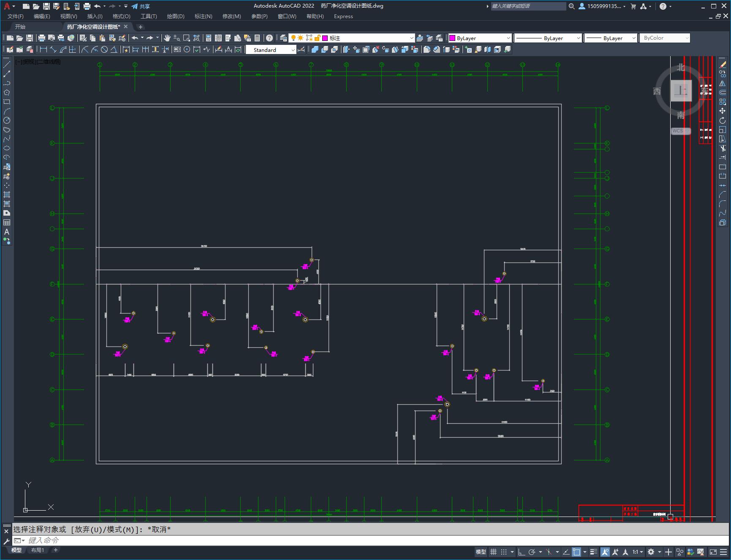Expand the undo history dropdown arrow
731x560 pixels.
(142, 38)
